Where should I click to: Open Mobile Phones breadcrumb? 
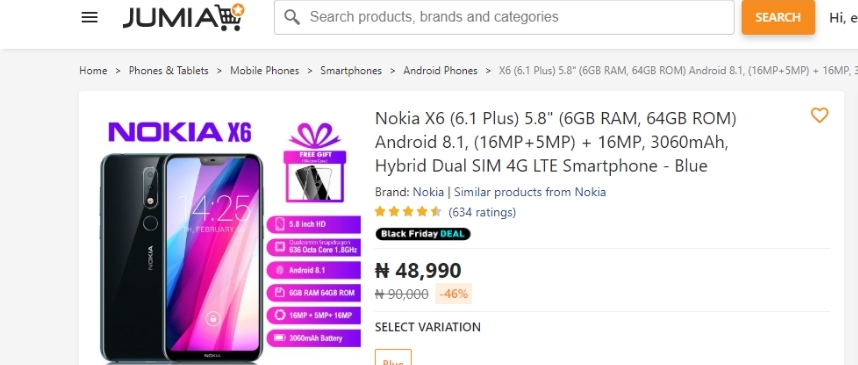pyautogui.click(x=264, y=71)
